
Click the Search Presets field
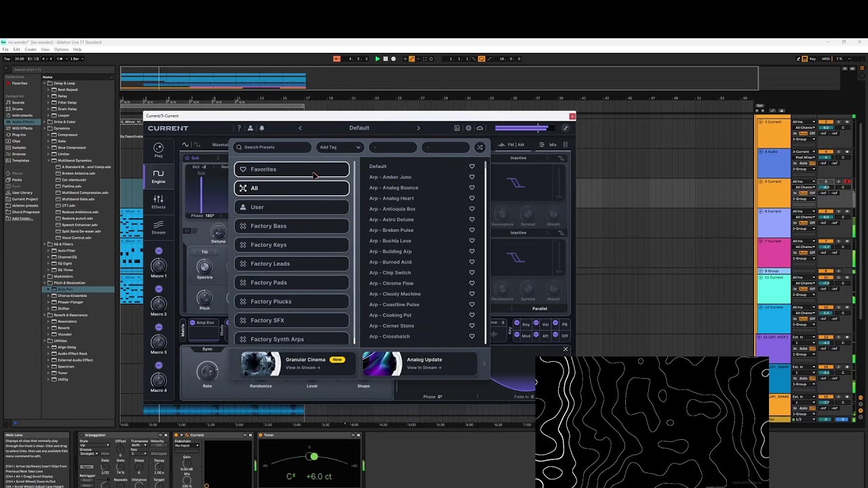pos(273,147)
